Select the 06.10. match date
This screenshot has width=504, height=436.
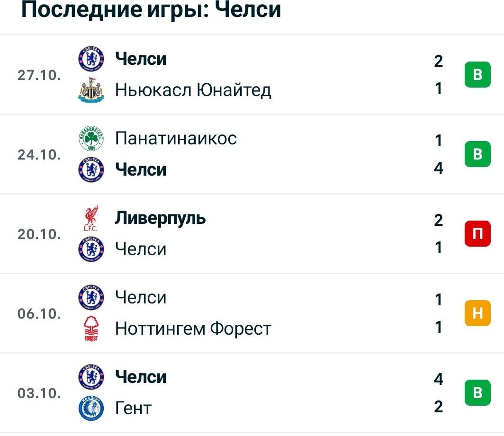pos(39,313)
